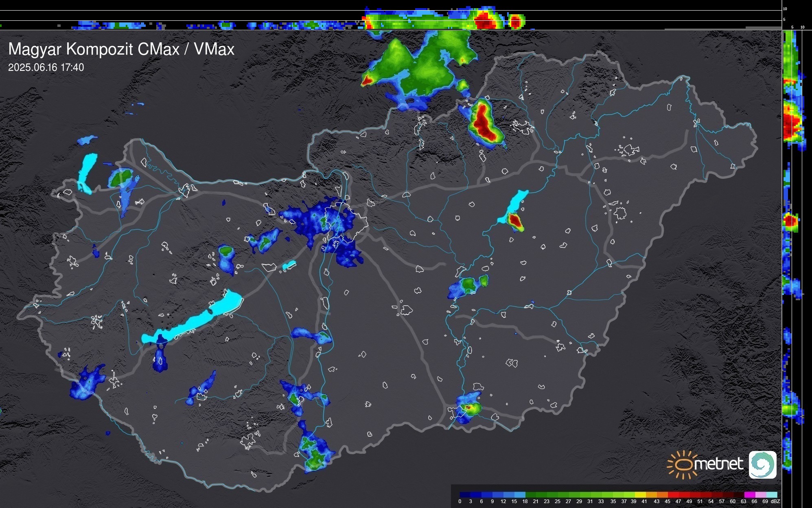Click the light cyan 69 dBZ swatch
The image size is (812, 508).
click(x=772, y=495)
